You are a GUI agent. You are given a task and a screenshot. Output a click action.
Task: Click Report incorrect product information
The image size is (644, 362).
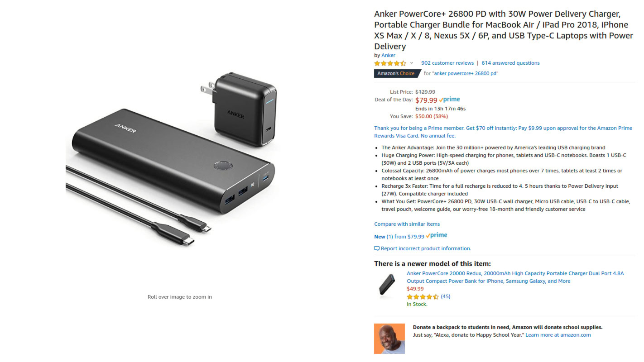pos(426,248)
